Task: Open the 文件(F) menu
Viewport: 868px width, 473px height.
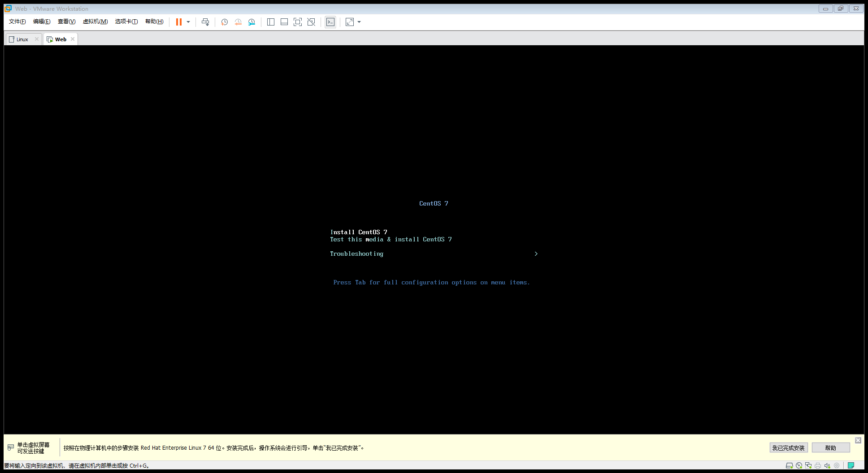Action: tap(17, 21)
